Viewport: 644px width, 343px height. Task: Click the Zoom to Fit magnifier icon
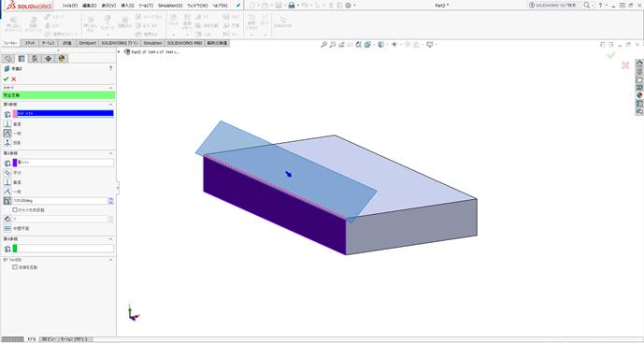click(323, 44)
